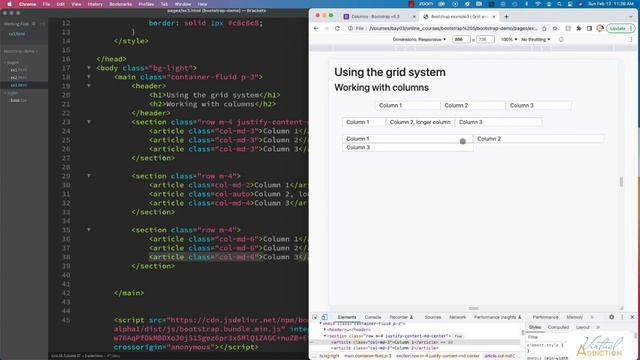Open the Elements tab in DevTools
The image size is (640, 360).
347,317
